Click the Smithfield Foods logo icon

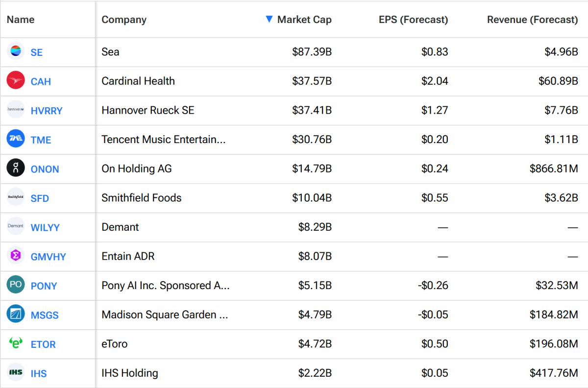pyautogui.click(x=15, y=198)
